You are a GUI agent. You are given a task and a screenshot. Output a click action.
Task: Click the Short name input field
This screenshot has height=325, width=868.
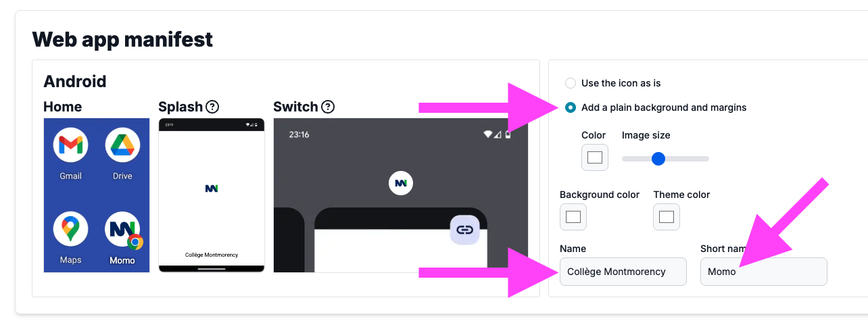click(x=763, y=272)
